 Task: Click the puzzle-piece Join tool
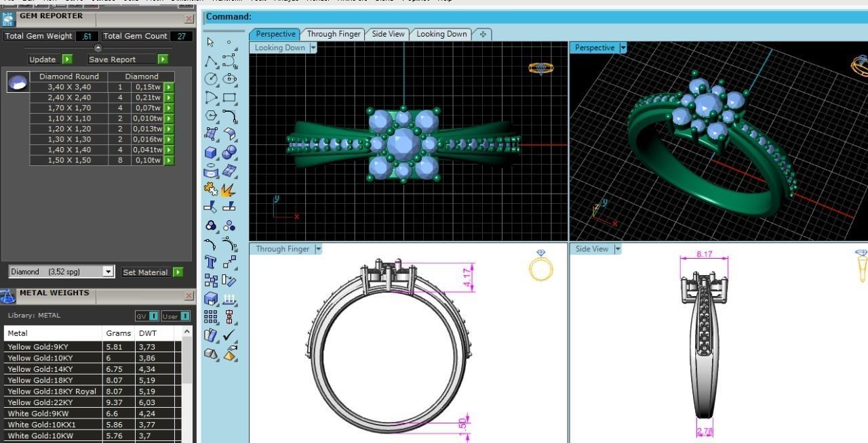211,189
